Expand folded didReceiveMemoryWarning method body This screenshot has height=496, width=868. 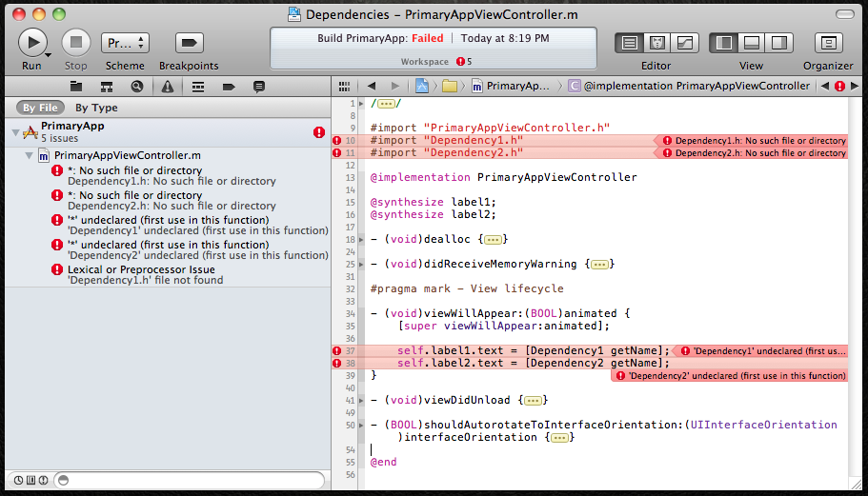(x=599, y=265)
